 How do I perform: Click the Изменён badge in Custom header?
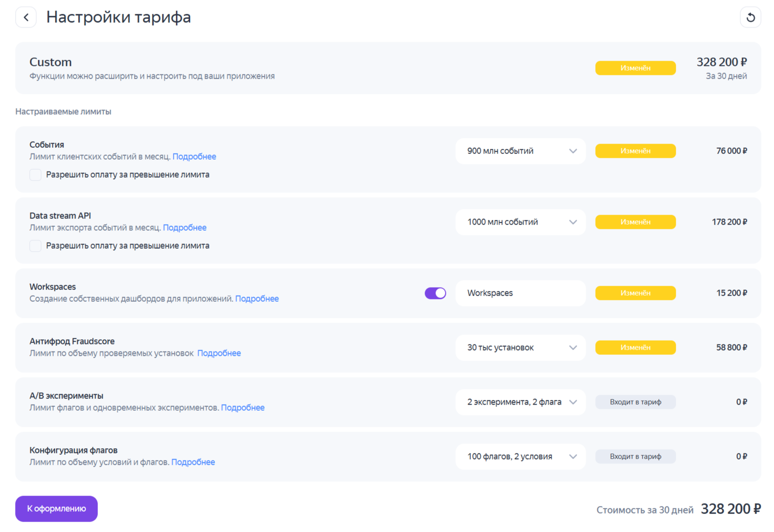(x=635, y=68)
